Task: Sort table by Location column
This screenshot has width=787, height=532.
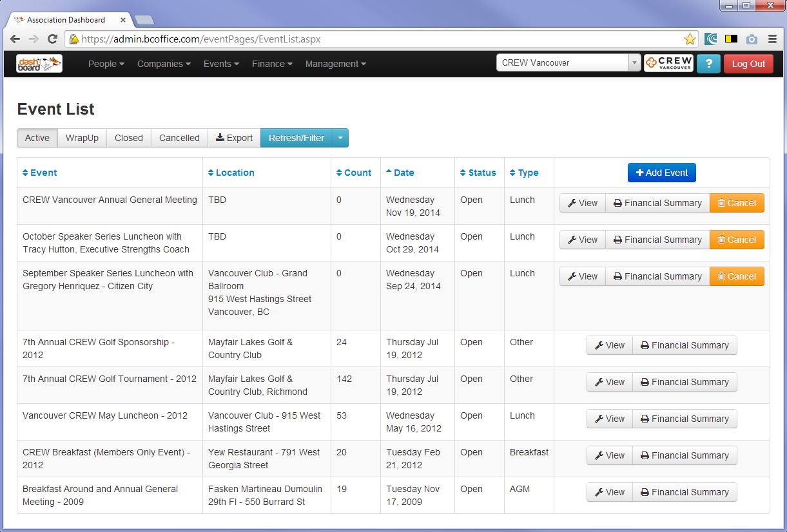Action: (231, 173)
